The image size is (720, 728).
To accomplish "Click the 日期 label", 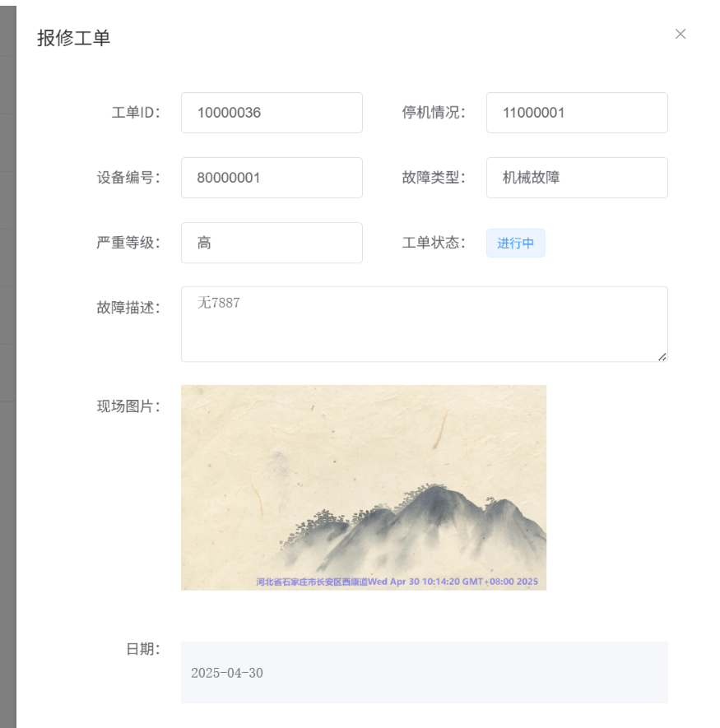I will (x=143, y=649).
